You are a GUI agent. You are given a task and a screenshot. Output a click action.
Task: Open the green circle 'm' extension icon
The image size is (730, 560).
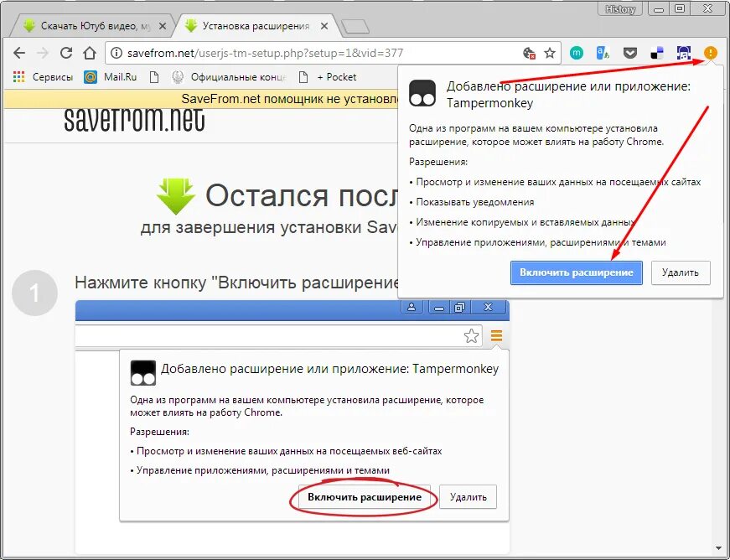click(x=577, y=53)
